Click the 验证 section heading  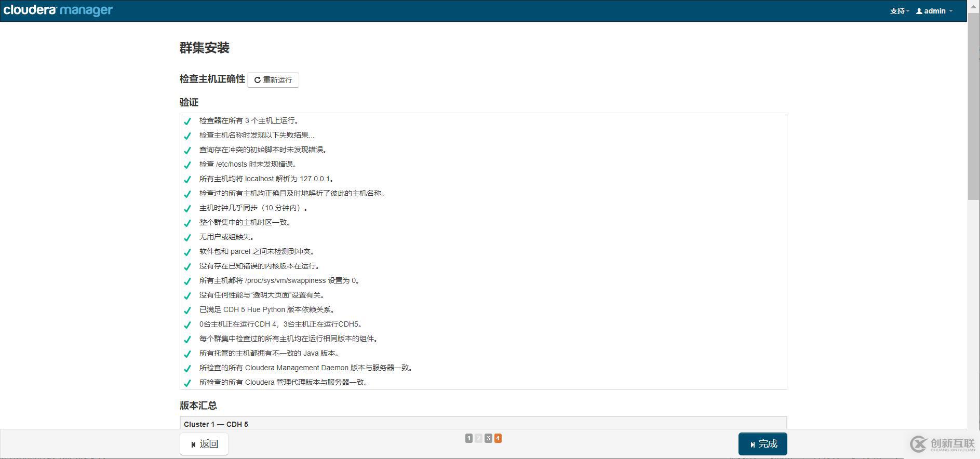pyautogui.click(x=189, y=102)
